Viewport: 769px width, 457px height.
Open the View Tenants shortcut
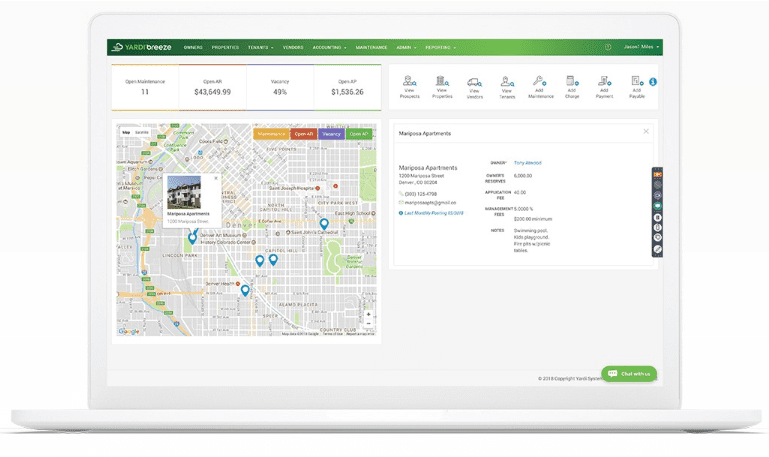tap(507, 87)
